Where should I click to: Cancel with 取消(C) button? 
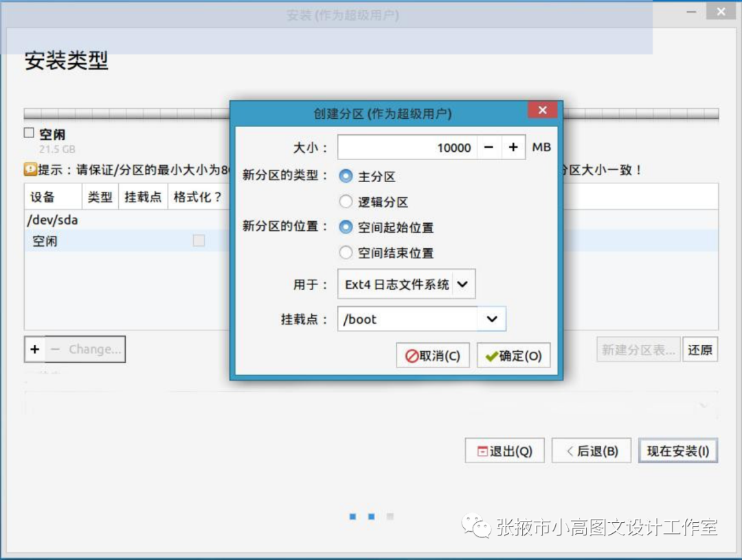point(433,355)
